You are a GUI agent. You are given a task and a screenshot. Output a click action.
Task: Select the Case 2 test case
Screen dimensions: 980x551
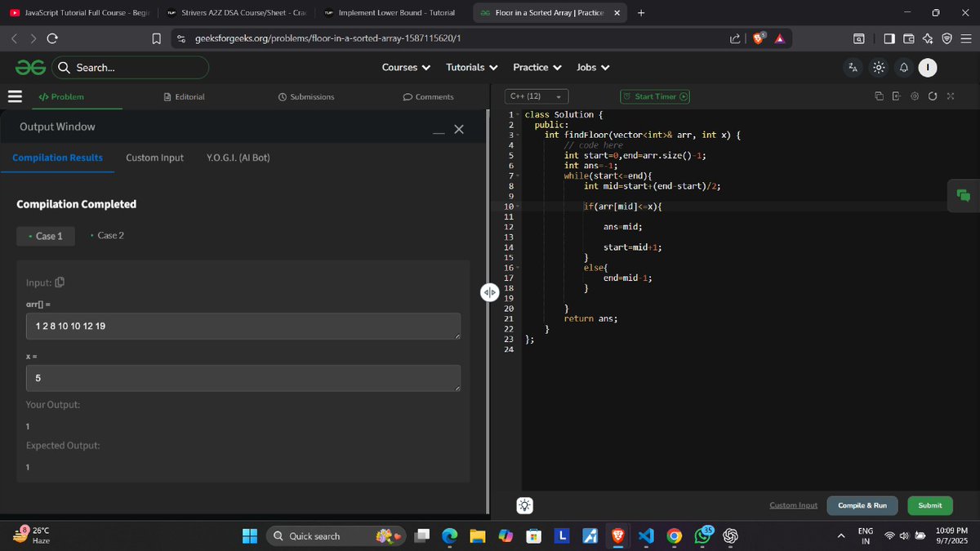point(107,235)
